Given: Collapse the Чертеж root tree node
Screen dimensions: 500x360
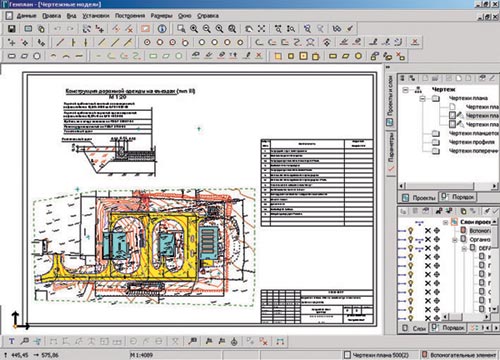Looking at the screenshot, I should [x=405, y=90].
